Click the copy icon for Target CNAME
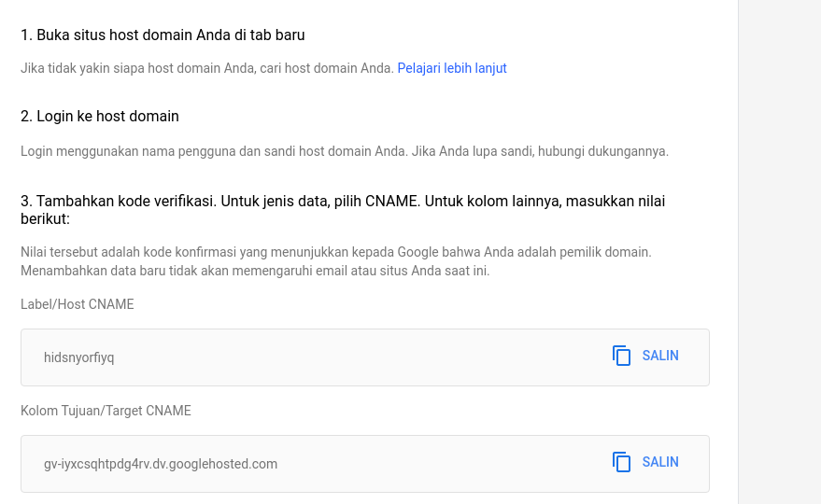 tap(622, 462)
